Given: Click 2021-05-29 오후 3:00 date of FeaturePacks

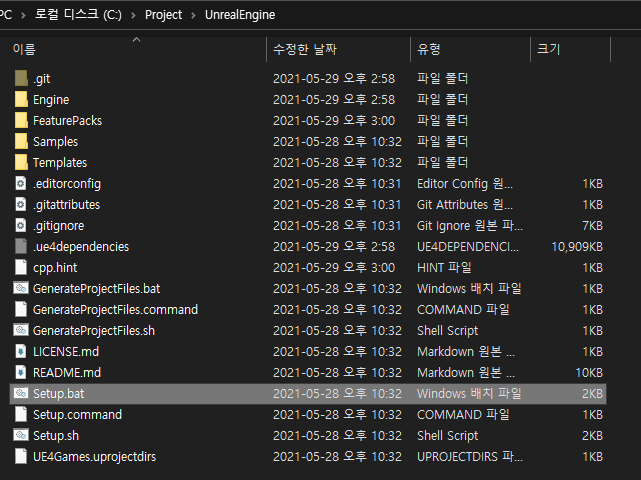Looking at the screenshot, I should 334,121.
